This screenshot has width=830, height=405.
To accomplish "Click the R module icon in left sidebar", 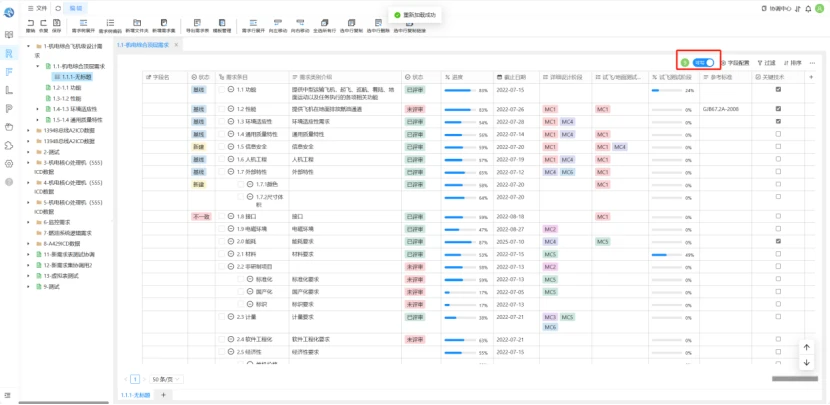I will [x=8, y=53].
